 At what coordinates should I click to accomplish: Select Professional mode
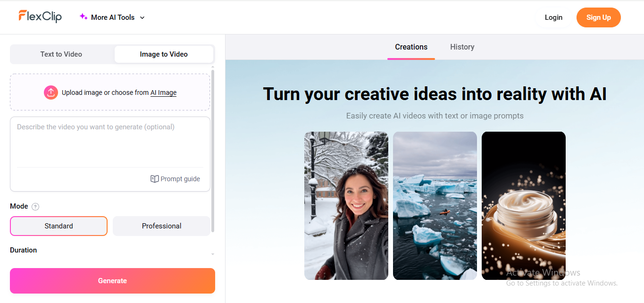[x=161, y=226]
